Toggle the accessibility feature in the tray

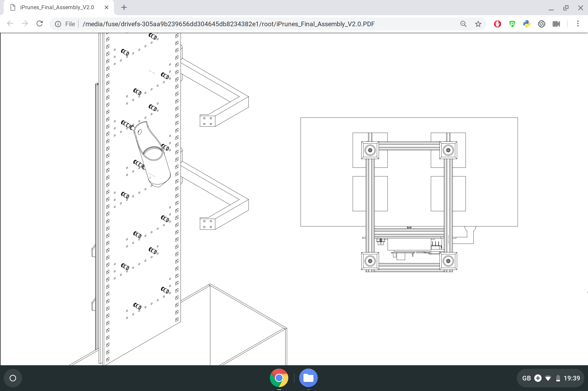tap(538, 378)
